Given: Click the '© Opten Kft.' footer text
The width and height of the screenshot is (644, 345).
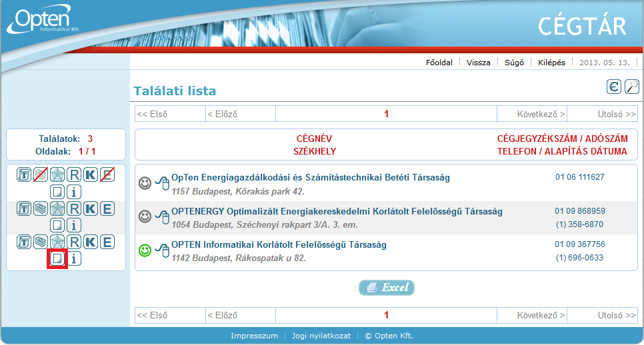Looking at the screenshot, I should click(389, 336).
